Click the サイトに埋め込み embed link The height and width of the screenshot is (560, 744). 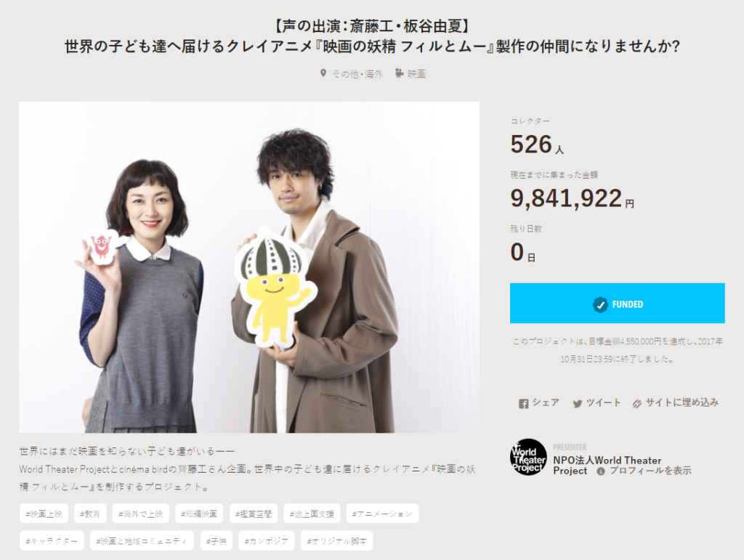(682, 402)
